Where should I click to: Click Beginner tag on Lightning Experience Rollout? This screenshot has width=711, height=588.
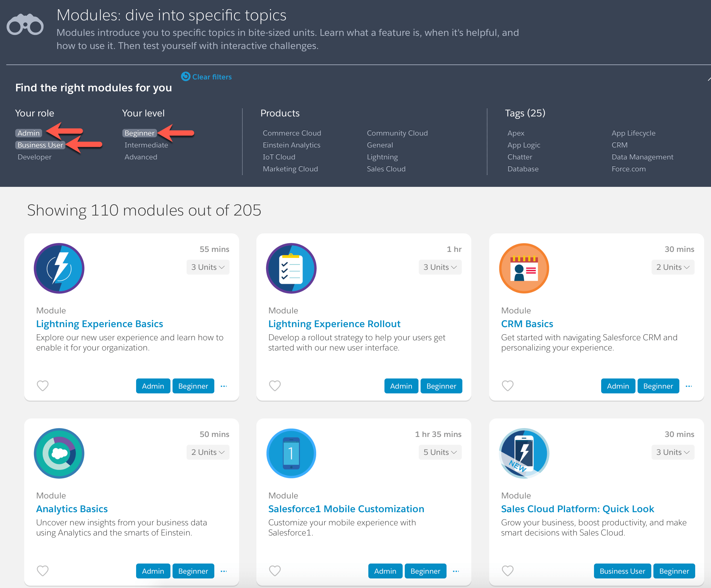(441, 386)
